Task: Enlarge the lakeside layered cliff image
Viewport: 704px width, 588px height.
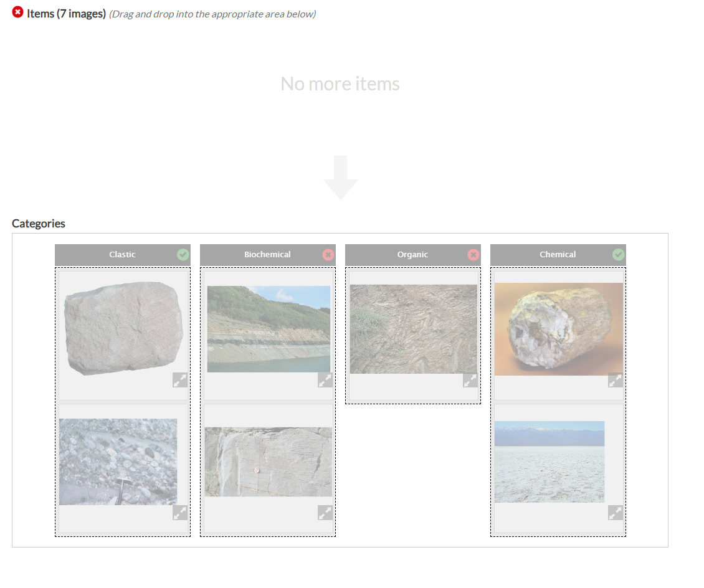Action: tap(325, 380)
